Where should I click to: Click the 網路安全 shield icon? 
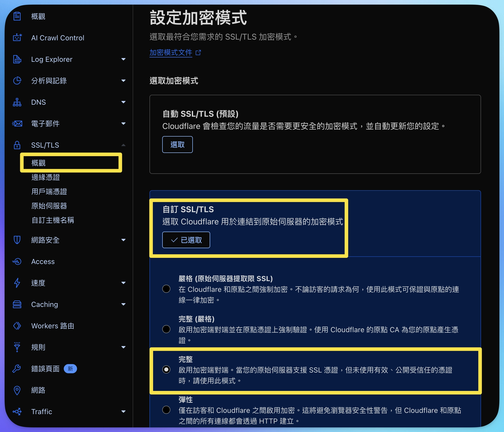[17, 240]
